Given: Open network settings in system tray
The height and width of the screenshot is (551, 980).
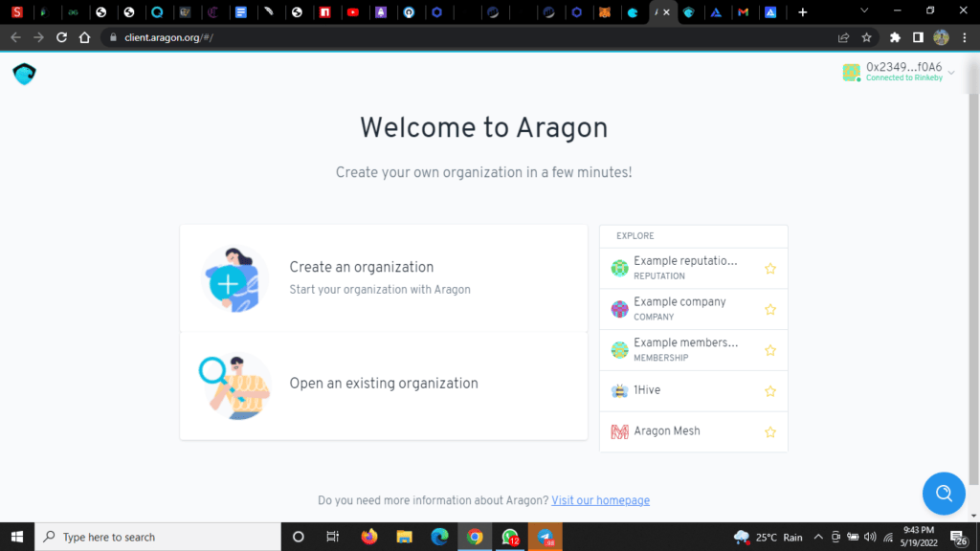Looking at the screenshot, I should [887, 537].
